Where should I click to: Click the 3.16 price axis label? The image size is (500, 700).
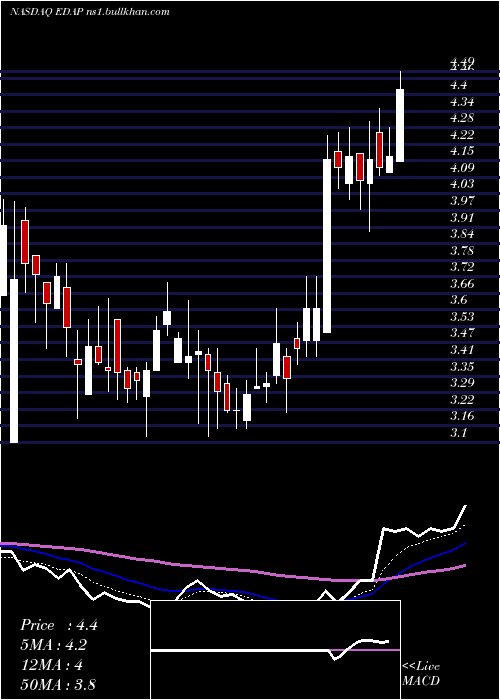coord(462,416)
